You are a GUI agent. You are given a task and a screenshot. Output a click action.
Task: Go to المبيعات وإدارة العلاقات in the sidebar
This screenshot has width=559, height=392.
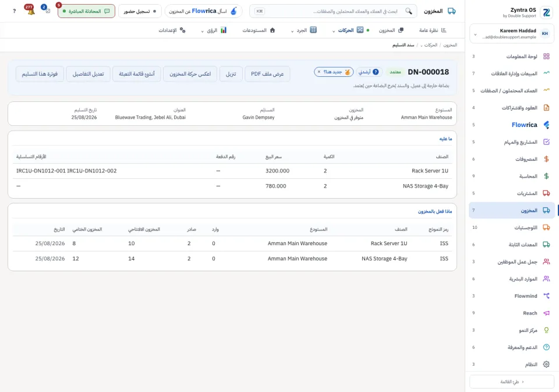(512, 73)
